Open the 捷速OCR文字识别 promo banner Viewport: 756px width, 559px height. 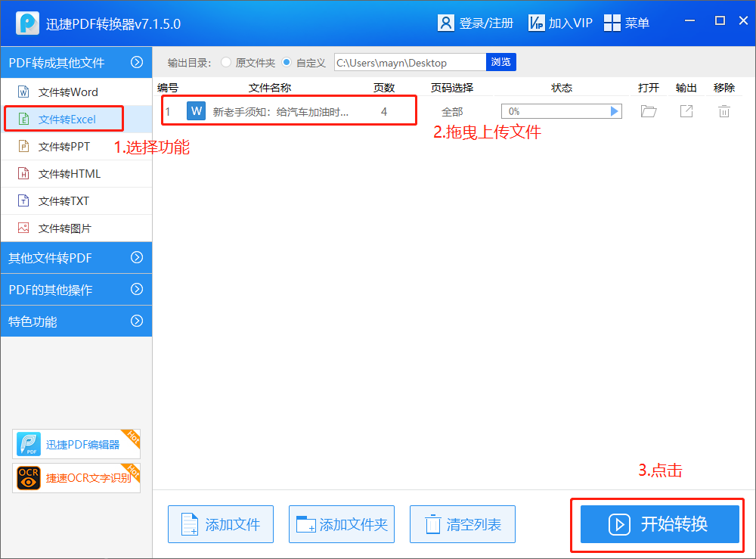(x=76, y=478)
